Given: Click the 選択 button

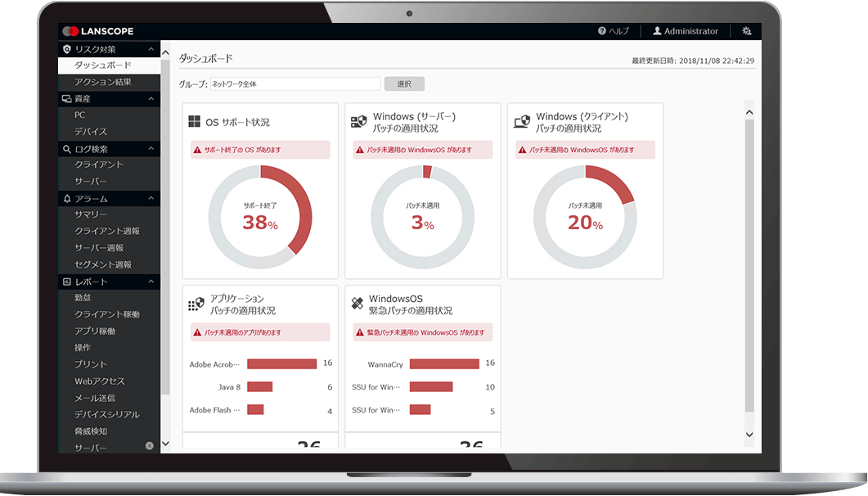Looking at the screenshot, I should (404, 83).
